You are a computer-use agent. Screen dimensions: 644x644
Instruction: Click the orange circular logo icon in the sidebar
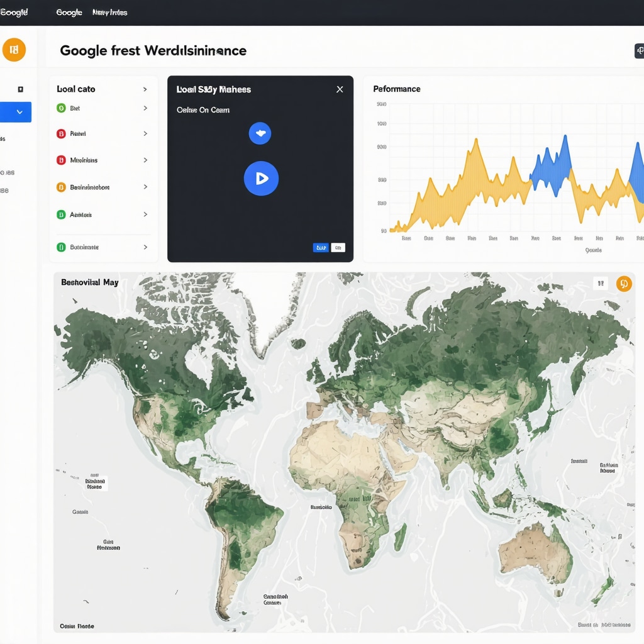coord(14,50)
